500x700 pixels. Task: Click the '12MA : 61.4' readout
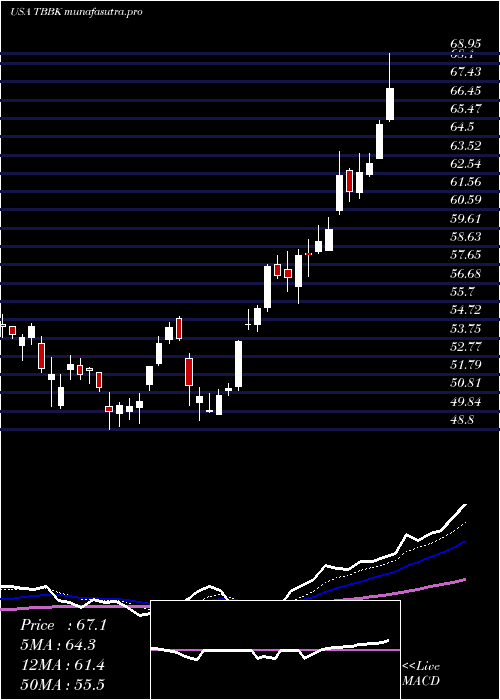(62, 665)
